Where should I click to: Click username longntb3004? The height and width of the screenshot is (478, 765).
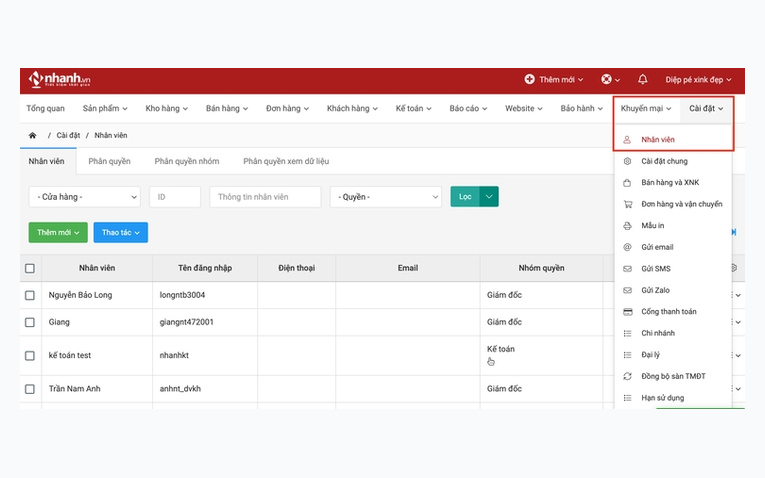click(x=182, y=295)
